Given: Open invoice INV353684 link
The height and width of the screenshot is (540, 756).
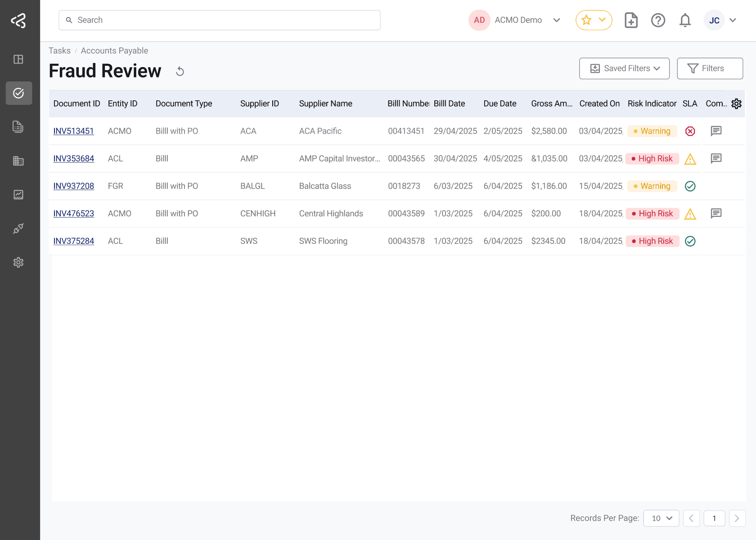Looking at the screenshot, I should click(73, 158).
